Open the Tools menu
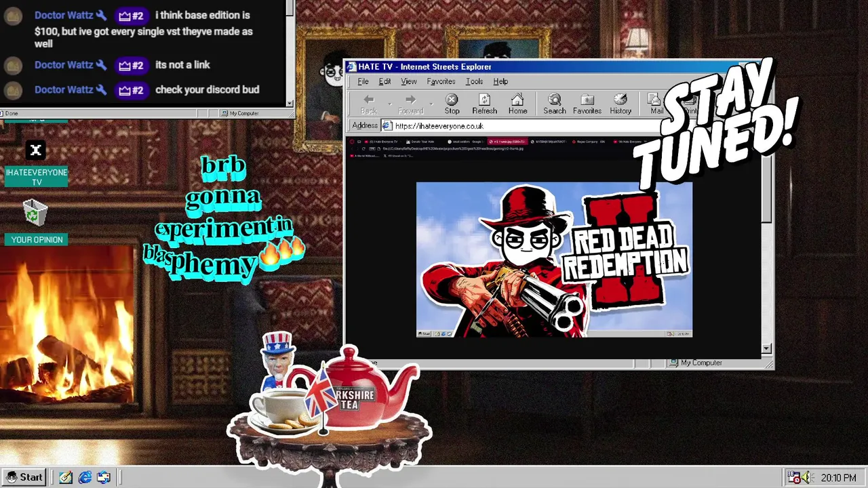This screenshot has height=488, width=868. pos(474,81)
